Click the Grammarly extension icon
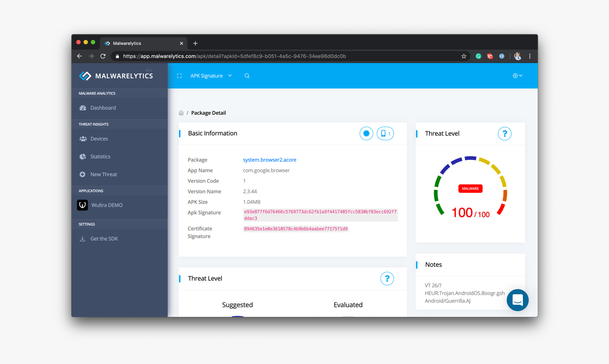This screenshot has width=609, height=364. [478, 56]
